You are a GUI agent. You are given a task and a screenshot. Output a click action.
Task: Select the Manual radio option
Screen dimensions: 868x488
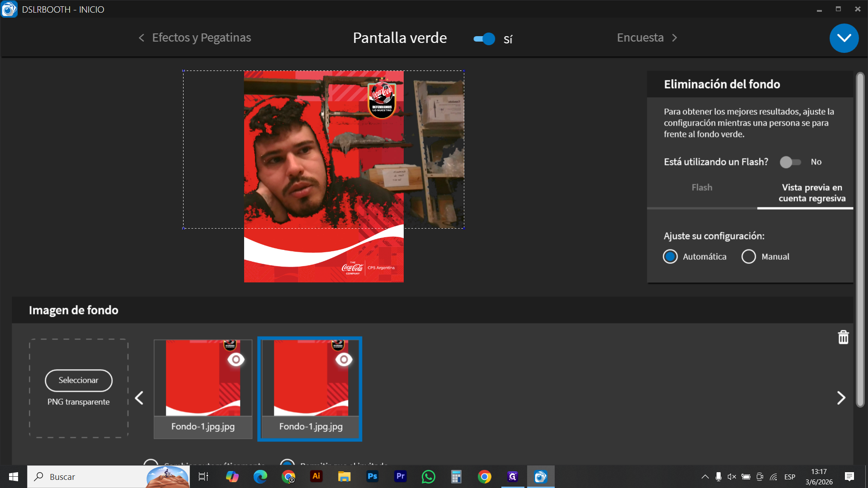tap(749, 257)
